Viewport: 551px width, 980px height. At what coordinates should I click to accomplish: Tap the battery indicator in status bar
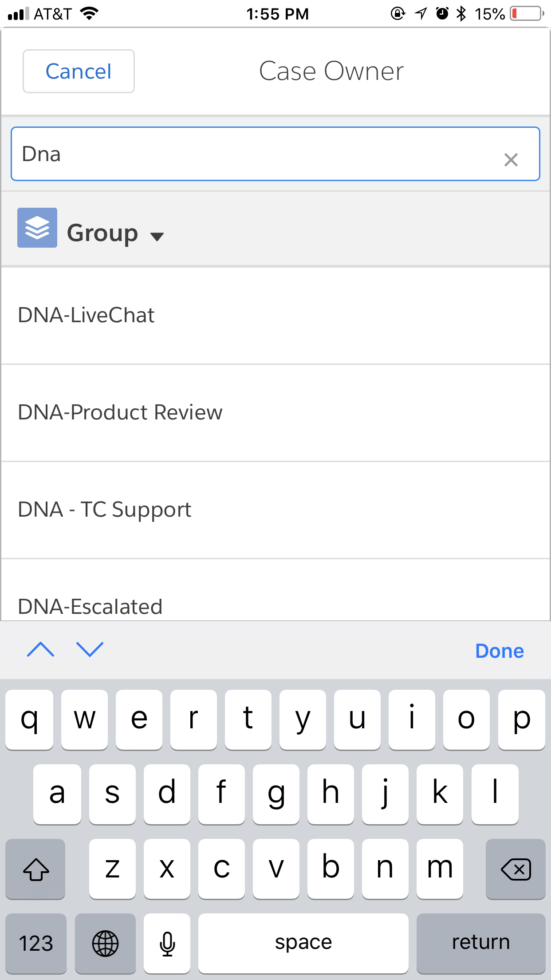(527, 14)
